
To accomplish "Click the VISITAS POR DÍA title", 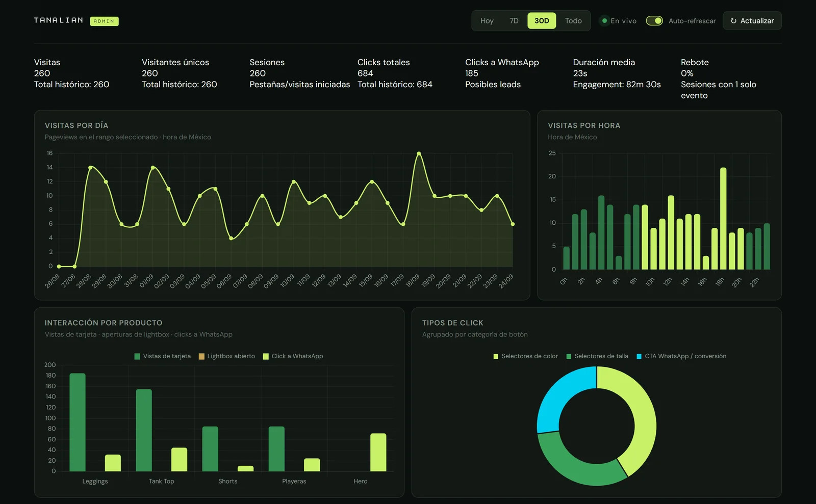I will (x=76, y=125).
